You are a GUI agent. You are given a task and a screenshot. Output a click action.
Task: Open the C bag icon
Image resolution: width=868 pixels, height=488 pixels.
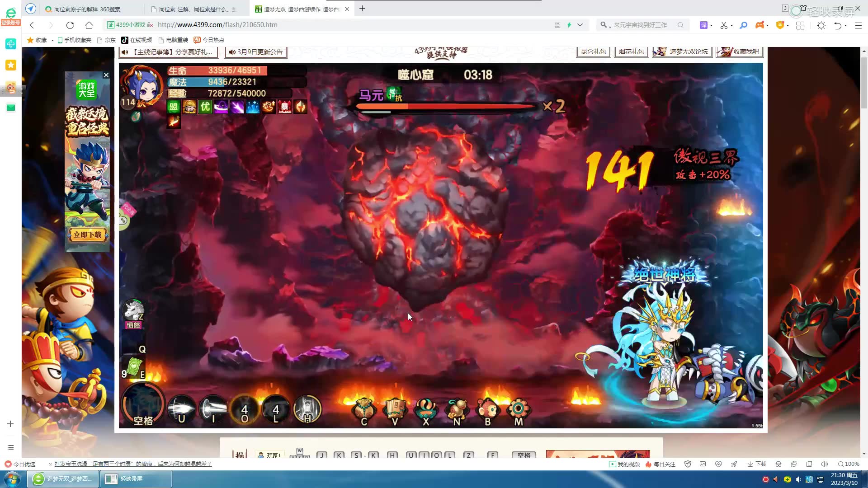[364, 412]
